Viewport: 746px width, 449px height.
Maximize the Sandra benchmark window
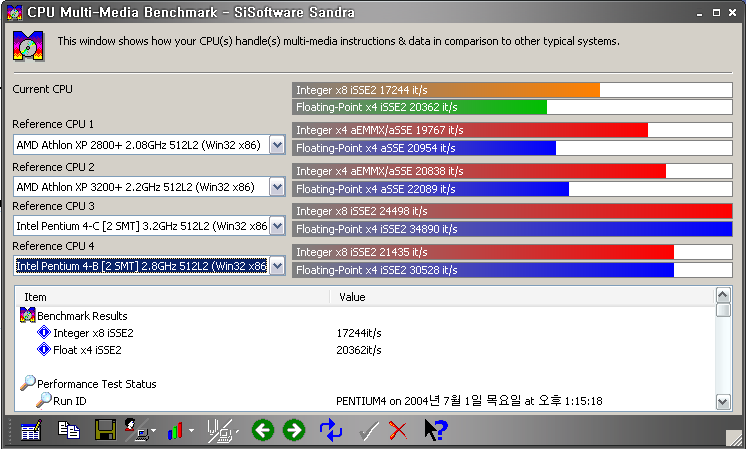tap(716, 13)
